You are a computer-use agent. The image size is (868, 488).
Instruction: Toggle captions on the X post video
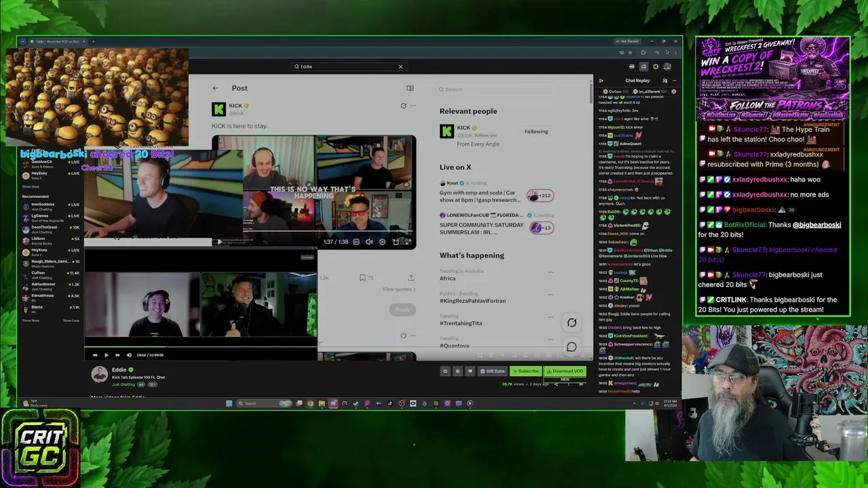(x=356, y=242)
